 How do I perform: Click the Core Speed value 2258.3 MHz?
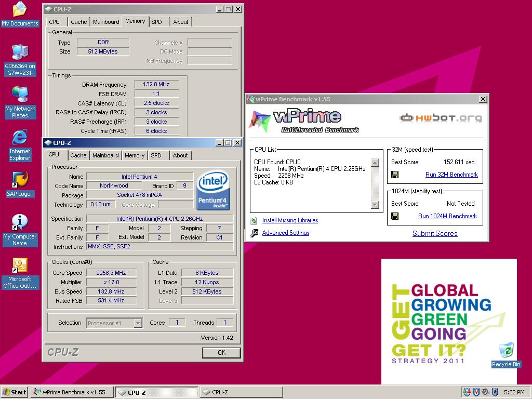111,273
